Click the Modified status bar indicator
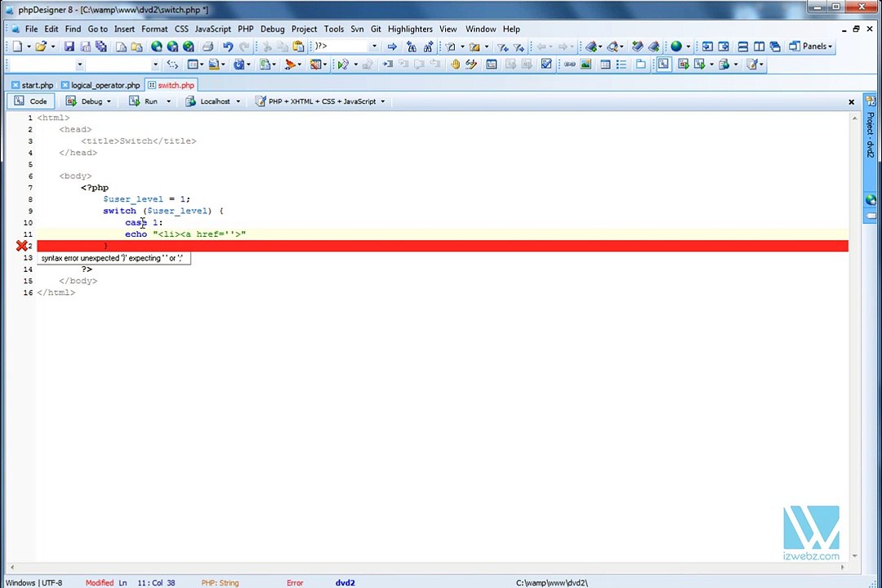Screen dimensions: 882x588 (99, 583)
